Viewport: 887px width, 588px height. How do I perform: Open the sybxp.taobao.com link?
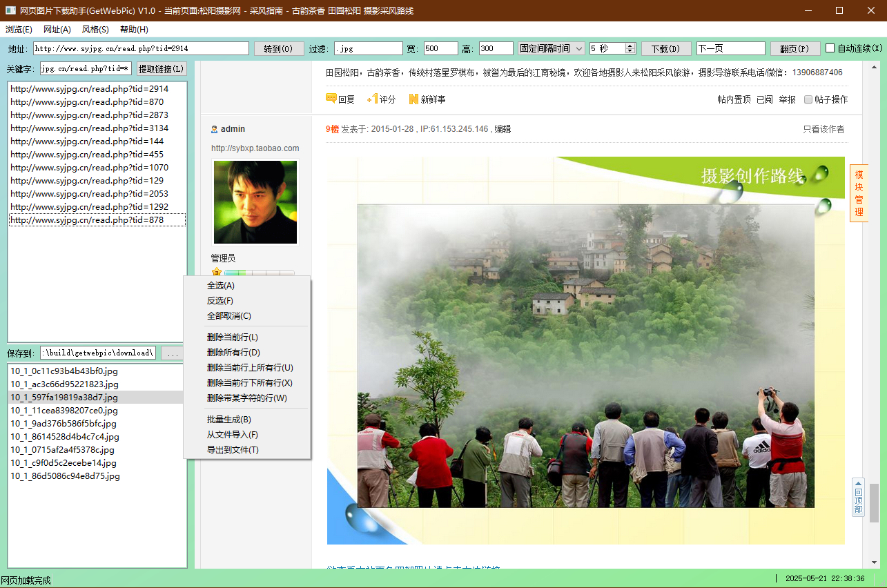click(255, 148)
